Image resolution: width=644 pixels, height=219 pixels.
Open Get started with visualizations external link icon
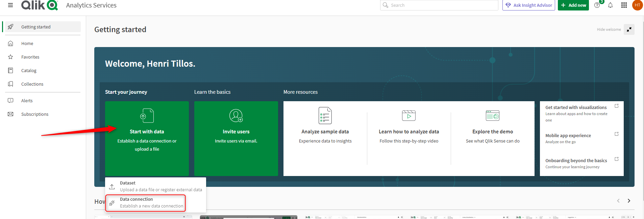point(616,106)
